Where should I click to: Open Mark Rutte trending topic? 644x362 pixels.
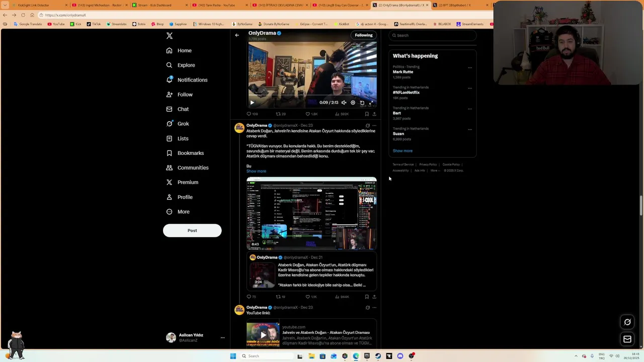(403, 72)
